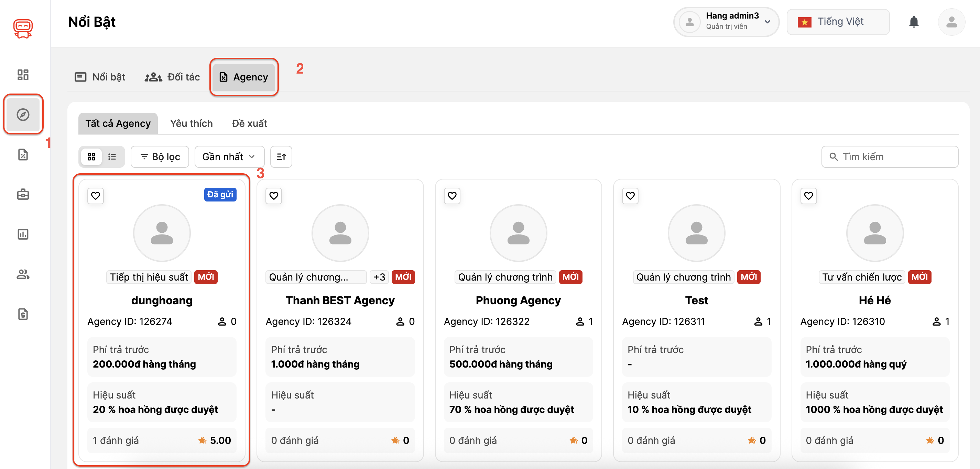Open the Gần nhất sort dropdown
The width and height of the screenshot is (980, 469).
(x=229, y=157)
